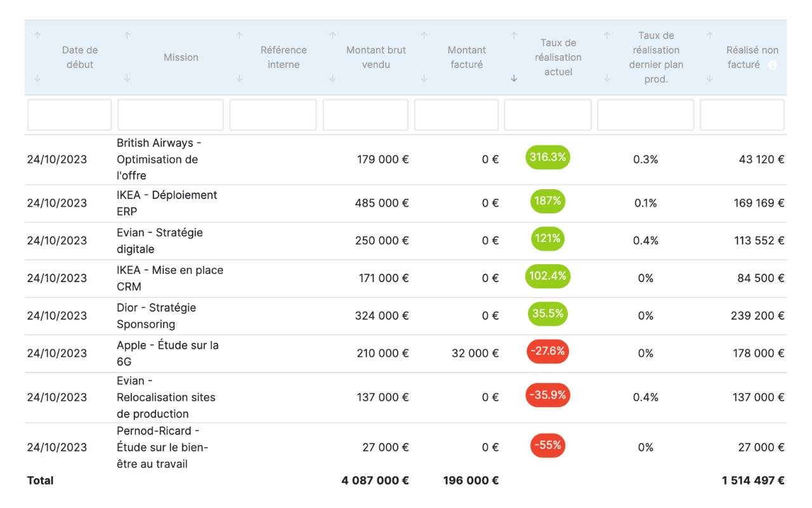
Task: Click the Réalisé non facturé filter field
Action: pos(742,115)
